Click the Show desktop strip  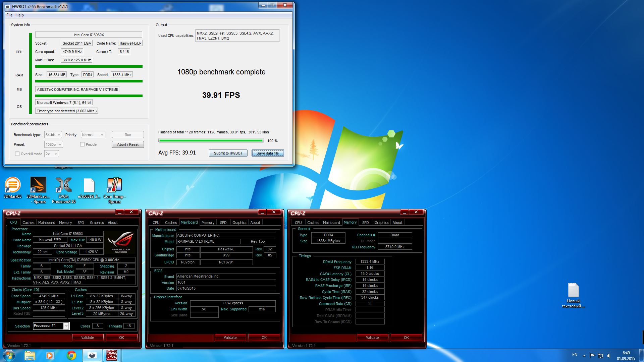(642, 355)
